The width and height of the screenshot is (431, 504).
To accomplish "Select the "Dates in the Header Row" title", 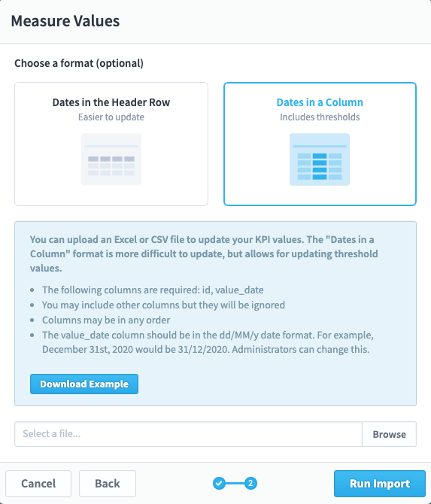I will [x=111, y=102].
